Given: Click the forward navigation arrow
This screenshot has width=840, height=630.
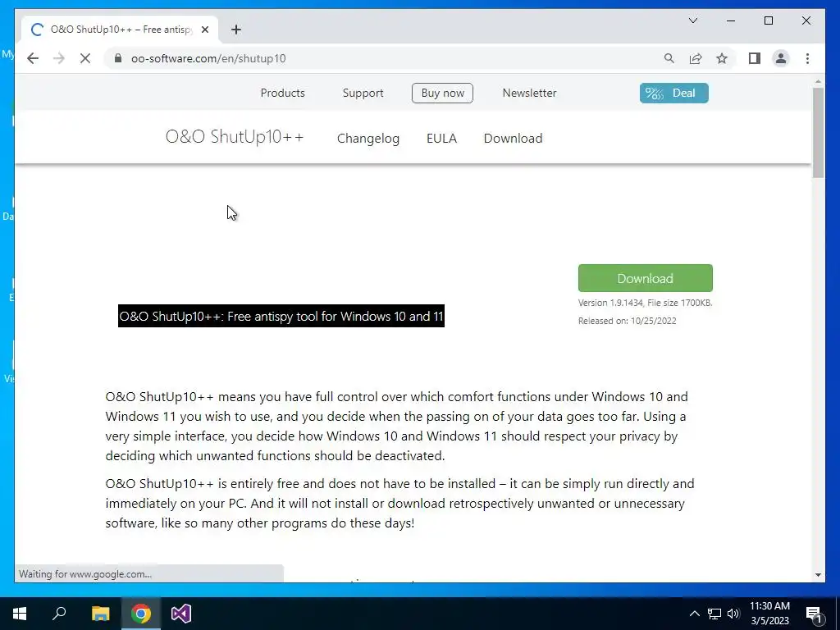Looking at the screenshot, I should [x=59, y=58].
